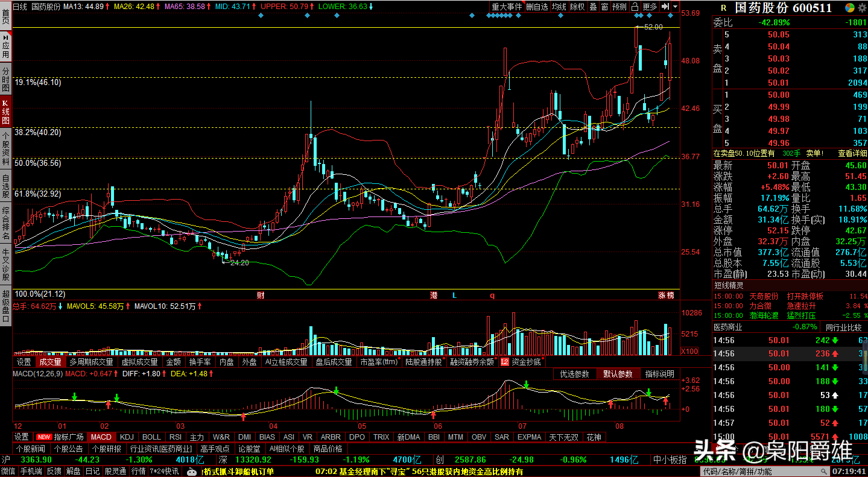Open 个股资料 sidebar tab
This screenshot has width=868, height=477.
5,148
